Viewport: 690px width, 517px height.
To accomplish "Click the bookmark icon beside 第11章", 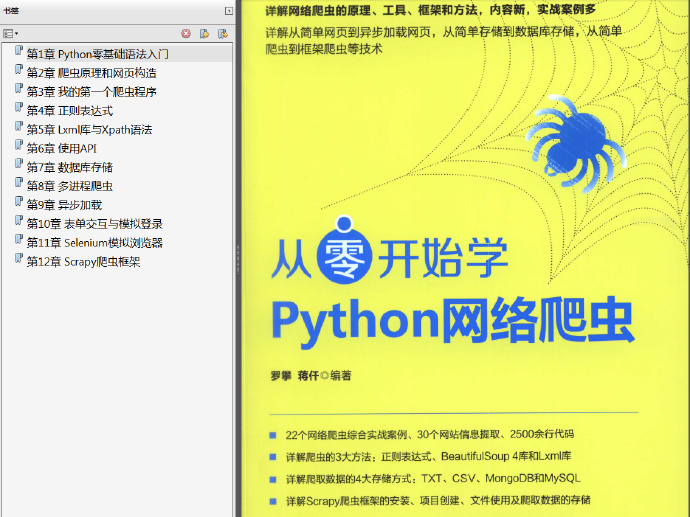I will tap(18, 239).
